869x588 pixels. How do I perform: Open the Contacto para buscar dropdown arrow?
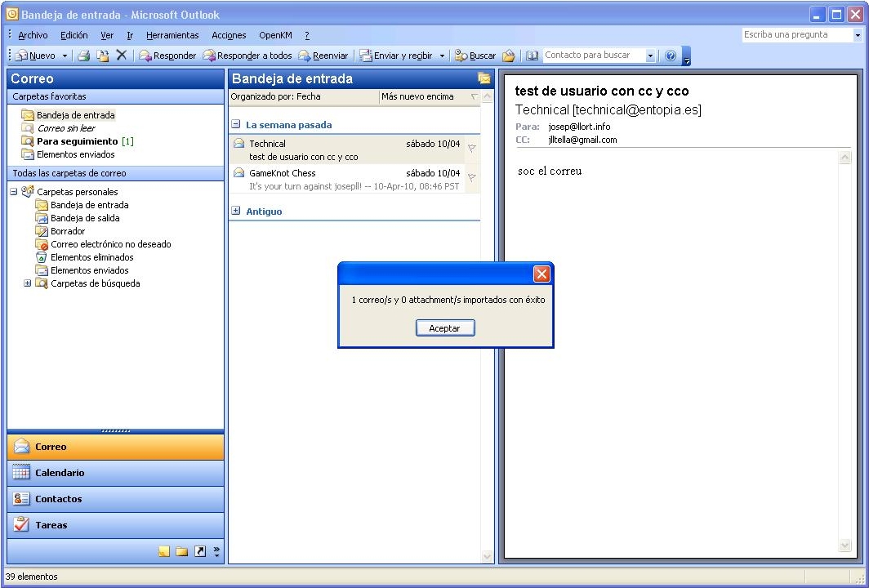[650, 56]
